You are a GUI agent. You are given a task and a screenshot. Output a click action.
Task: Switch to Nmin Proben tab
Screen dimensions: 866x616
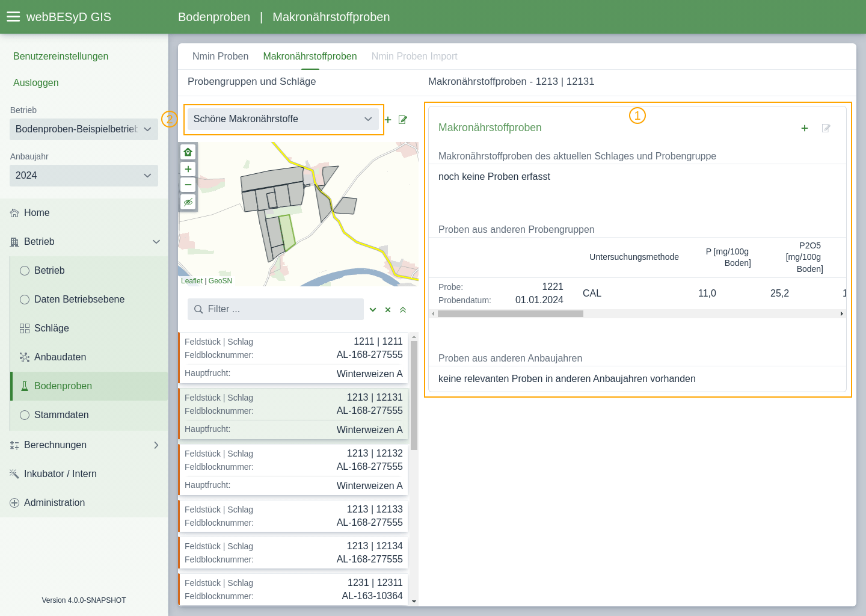220,57
